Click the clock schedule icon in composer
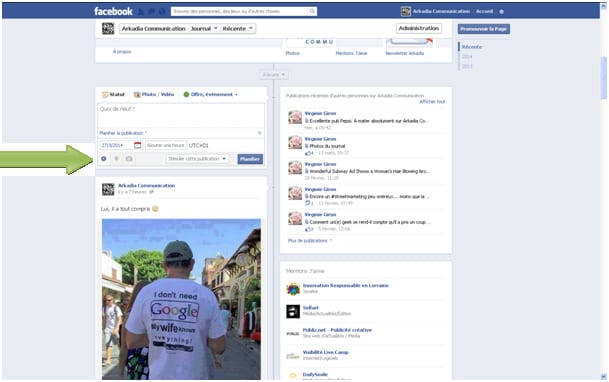 point(104,159)
